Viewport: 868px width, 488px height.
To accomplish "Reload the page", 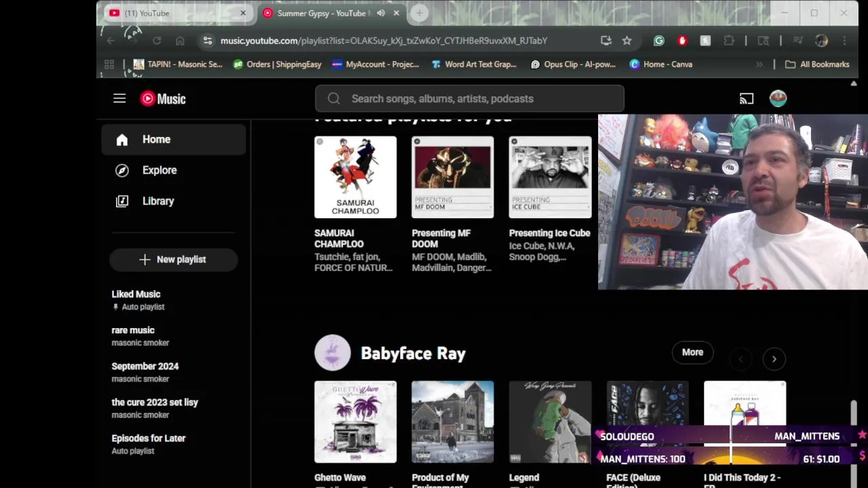I will [x=157, y=41].
